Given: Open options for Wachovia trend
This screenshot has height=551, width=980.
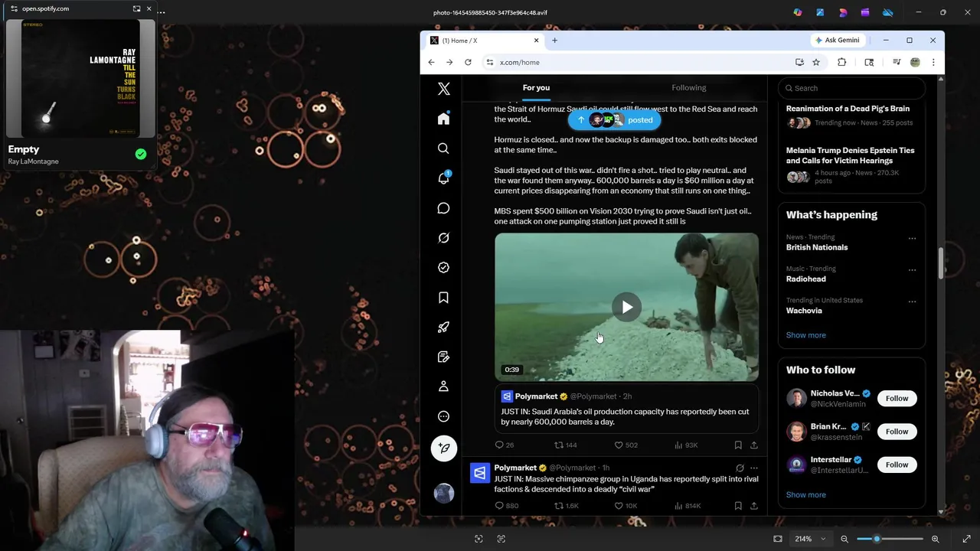Looking at the screenshot, I should click(912, 302).
